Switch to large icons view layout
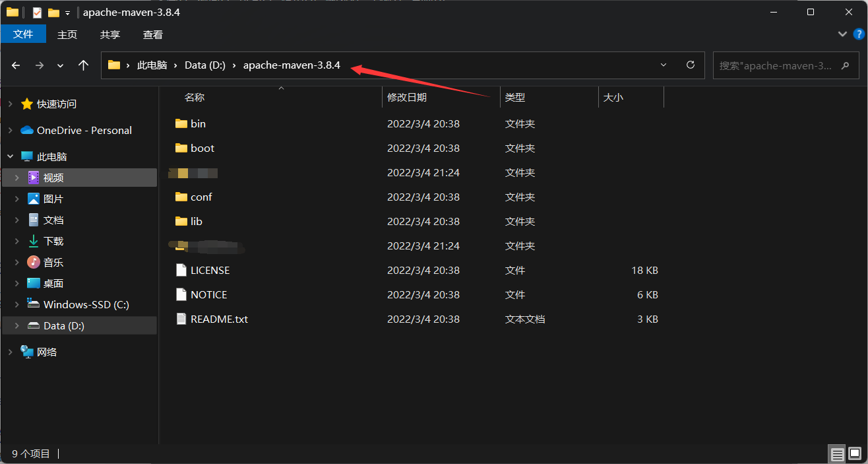 [855, 454]
